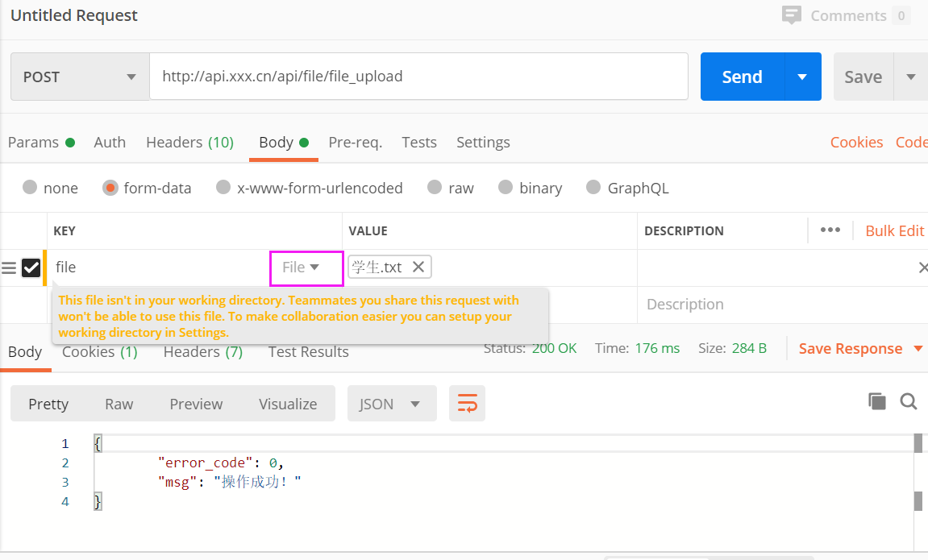
Task: Click the drag handle on the file row
Action: point(9,268)
